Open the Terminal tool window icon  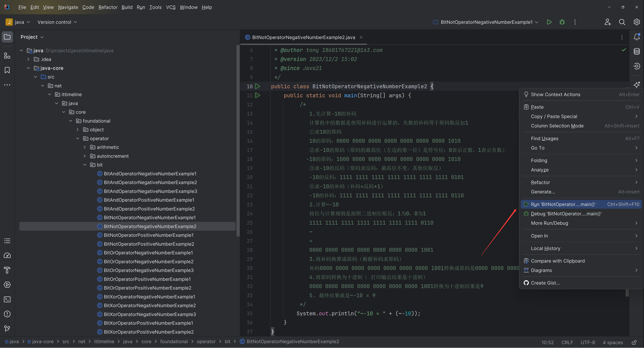click(7, 299)
